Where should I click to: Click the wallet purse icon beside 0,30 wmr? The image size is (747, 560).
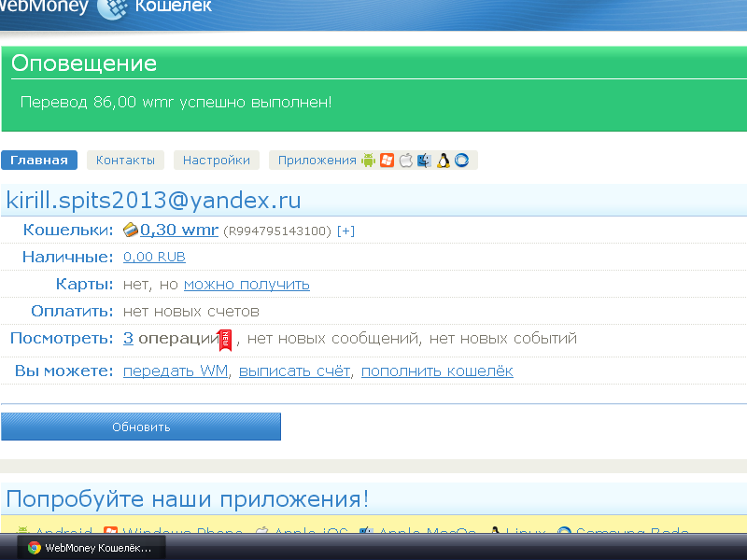coord(131,230)
